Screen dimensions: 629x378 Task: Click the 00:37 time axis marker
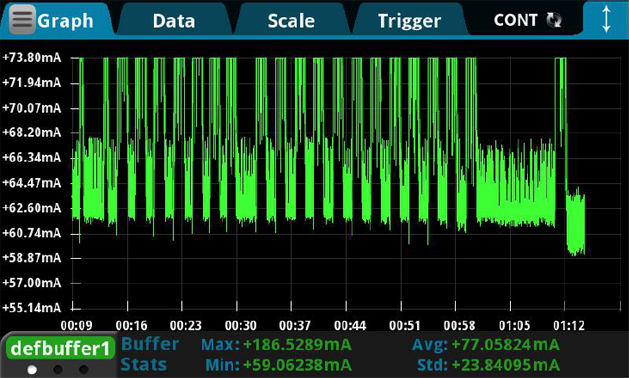(295, 325)
